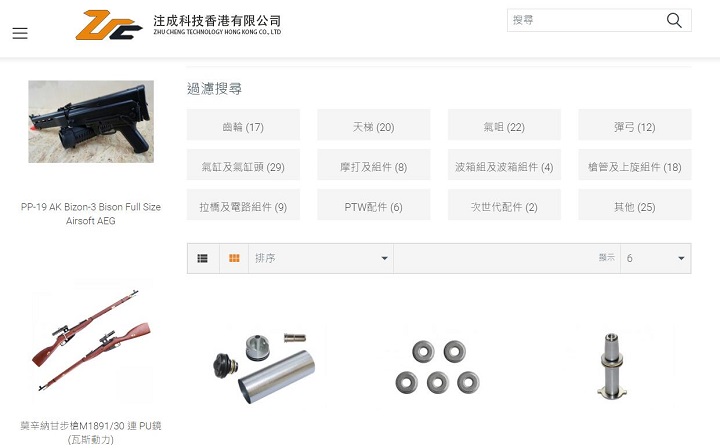720x448 pixels.
Task: Open the five bushings product image
Action: tap(438, 367)
